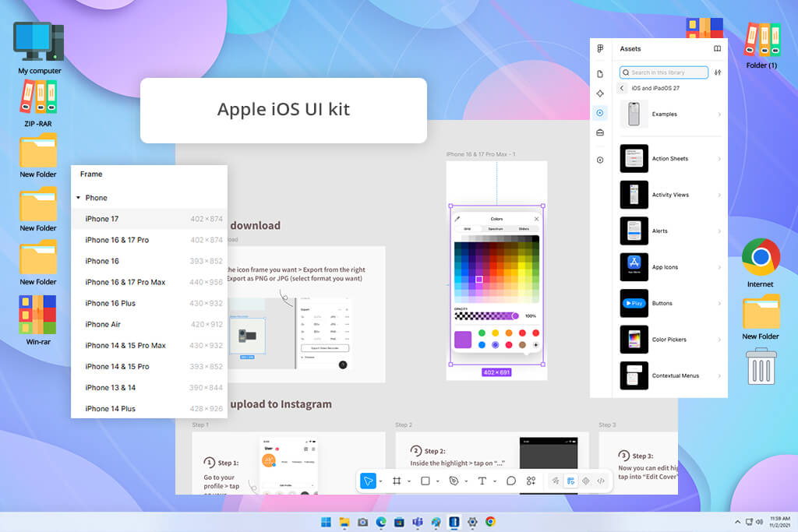Choose iPhone 16 & 17 Pro Max preset

click(149, 282)
